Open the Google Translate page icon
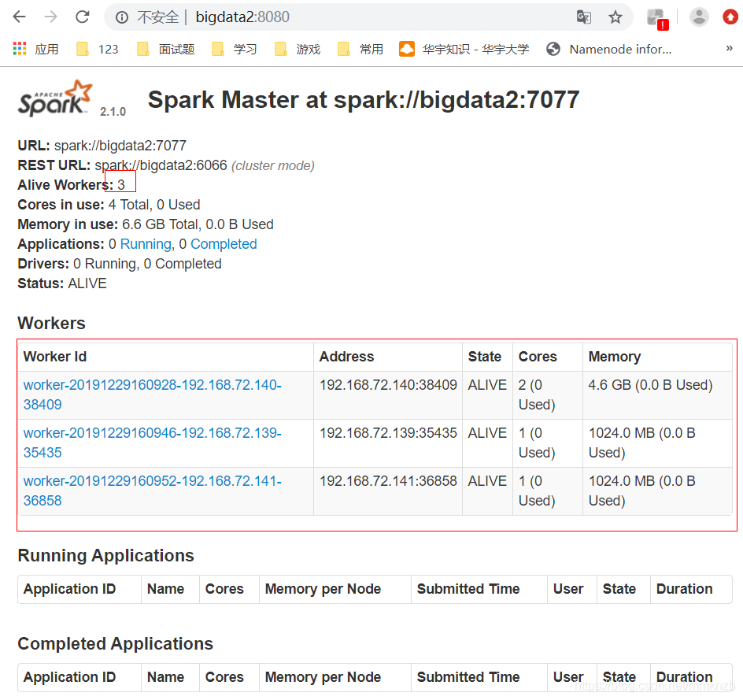The width and height of the screenshot is (743, 700). (584, 17)
